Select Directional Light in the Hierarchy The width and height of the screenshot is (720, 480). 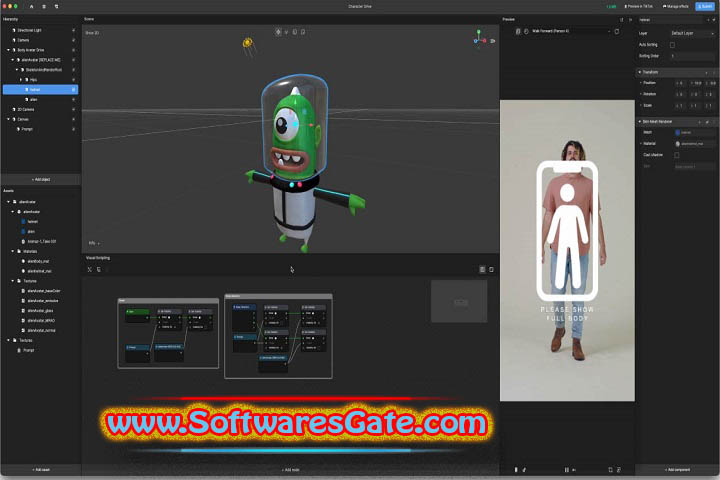click(29, 30)
